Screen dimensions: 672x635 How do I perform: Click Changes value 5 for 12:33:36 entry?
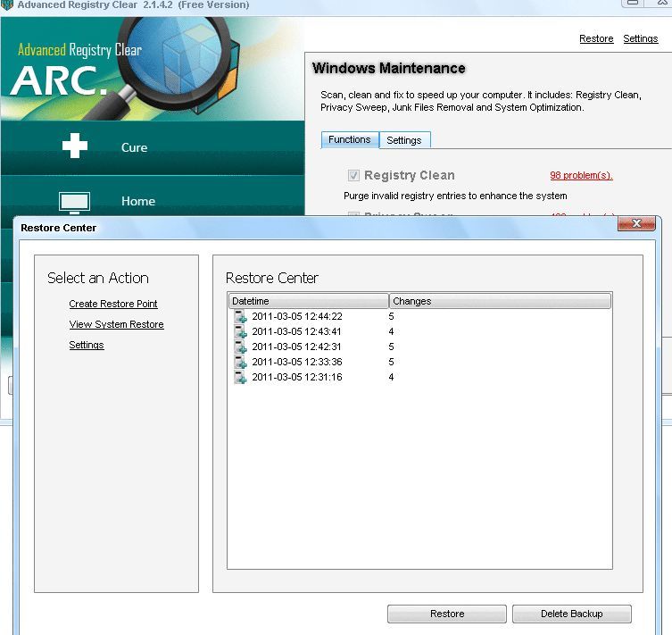click(391, 362)
